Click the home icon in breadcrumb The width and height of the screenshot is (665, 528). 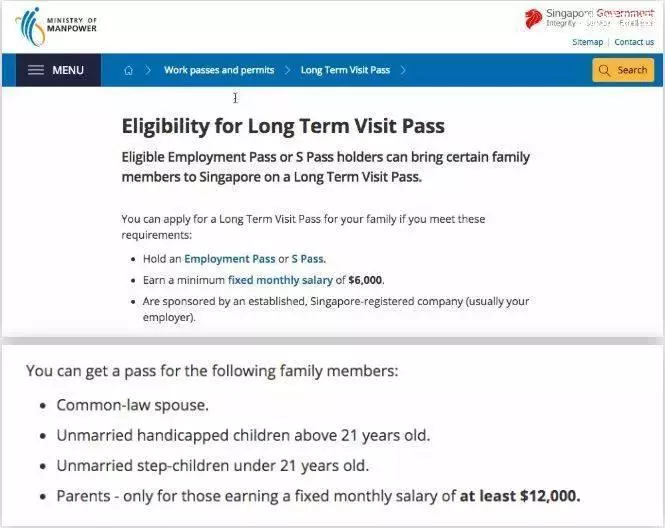[129, 70]
